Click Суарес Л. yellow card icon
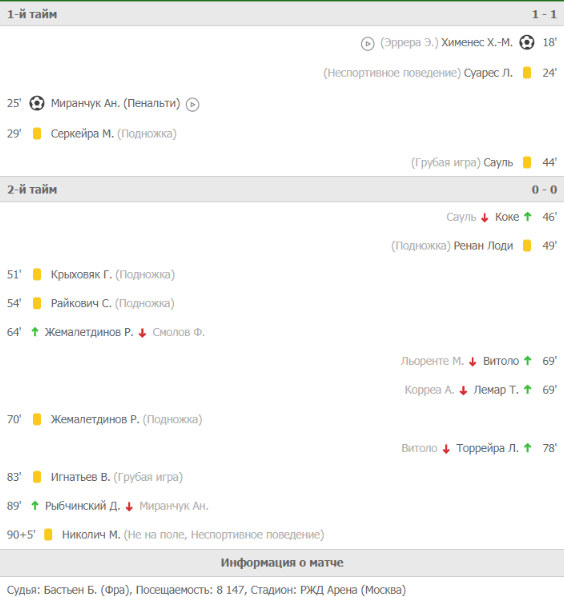 click(527, 73)
